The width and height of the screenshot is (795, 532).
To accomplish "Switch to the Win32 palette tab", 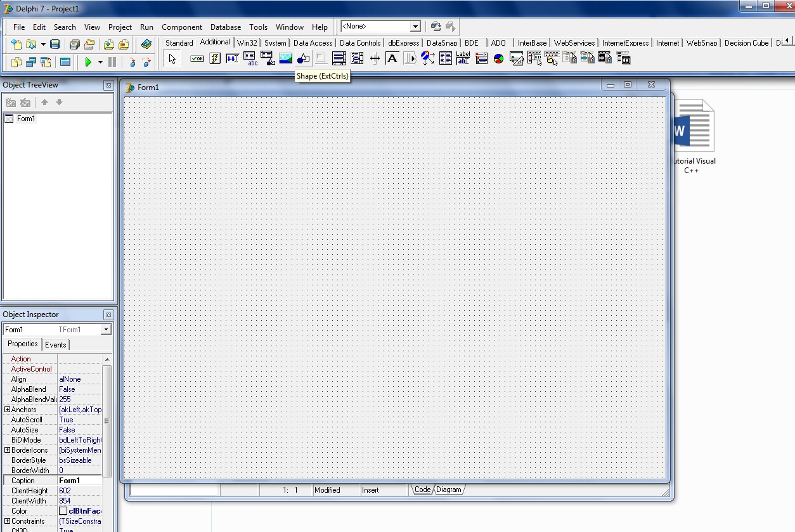I will point(247,42).
